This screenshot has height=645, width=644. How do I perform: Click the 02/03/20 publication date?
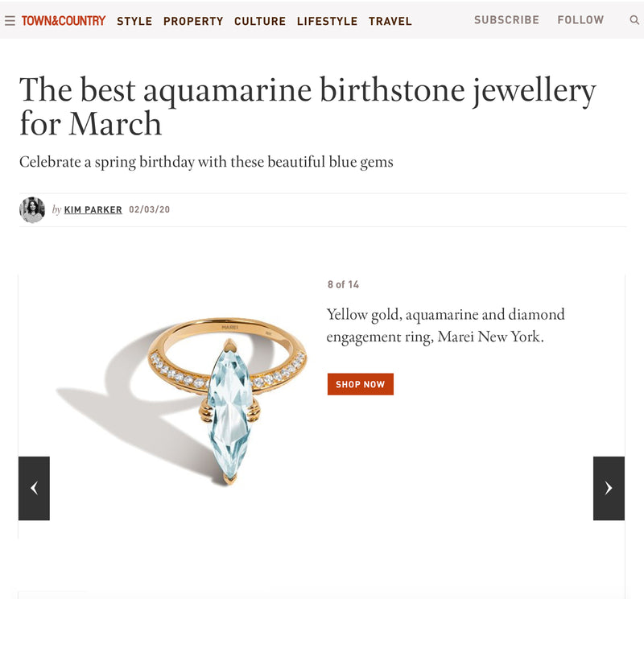[149, 210]
